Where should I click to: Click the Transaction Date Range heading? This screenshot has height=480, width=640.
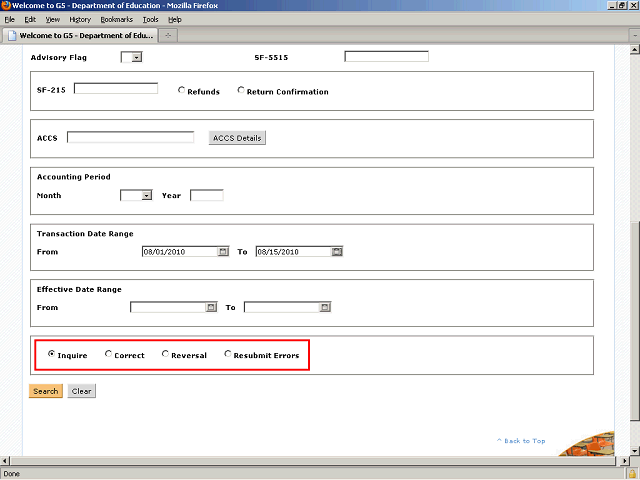85,234
